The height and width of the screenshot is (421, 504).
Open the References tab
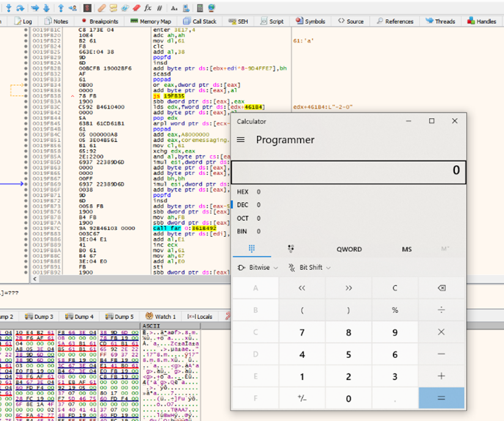[395, 21]
